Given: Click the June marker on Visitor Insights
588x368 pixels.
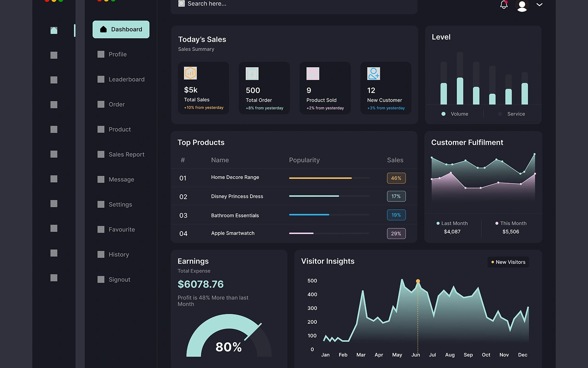Looking at the screenshot, I should [x=418, y=281].
